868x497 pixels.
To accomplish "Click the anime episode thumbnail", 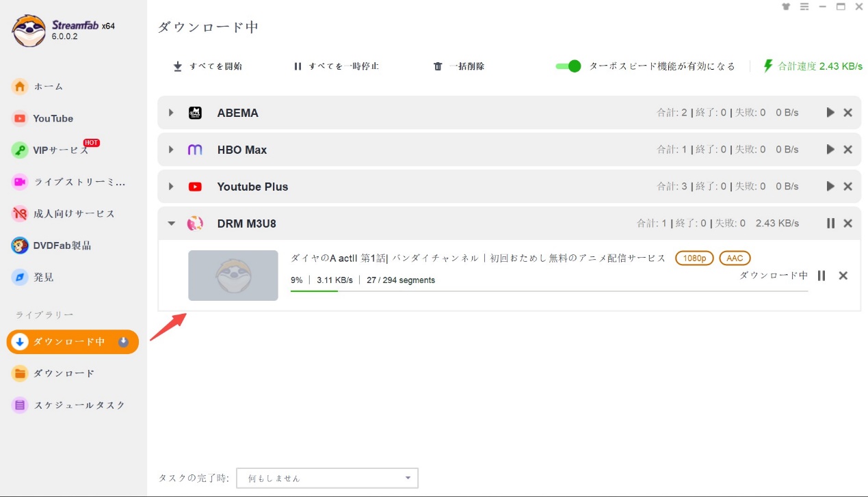I will [x=233, y=275].
